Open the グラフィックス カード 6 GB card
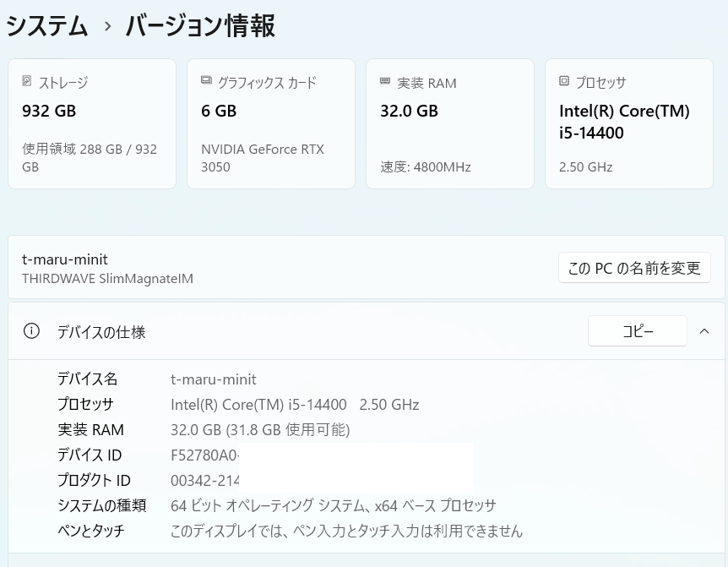Viewport: 728px width, 567px height. (271, 123)
